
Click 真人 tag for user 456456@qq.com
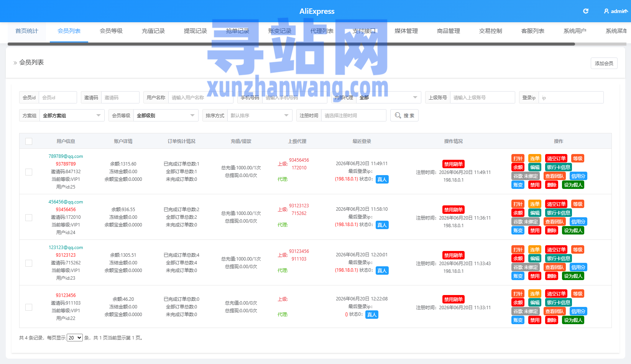tap(382, 225)
